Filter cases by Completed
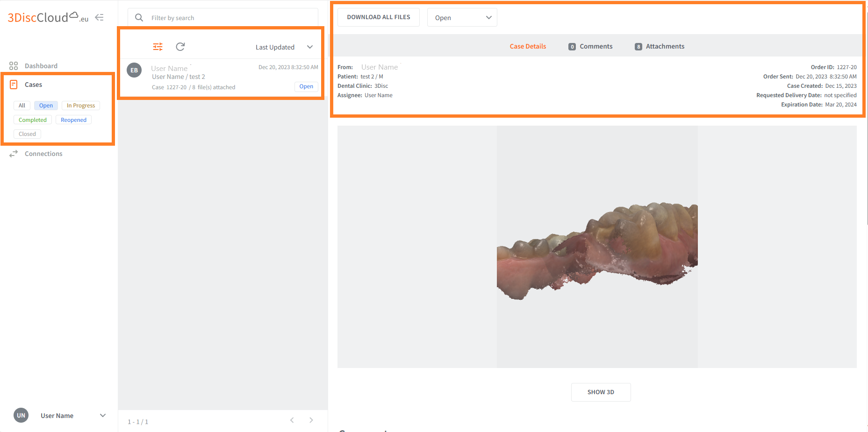 pyautogui.click(x=33, y=120)
